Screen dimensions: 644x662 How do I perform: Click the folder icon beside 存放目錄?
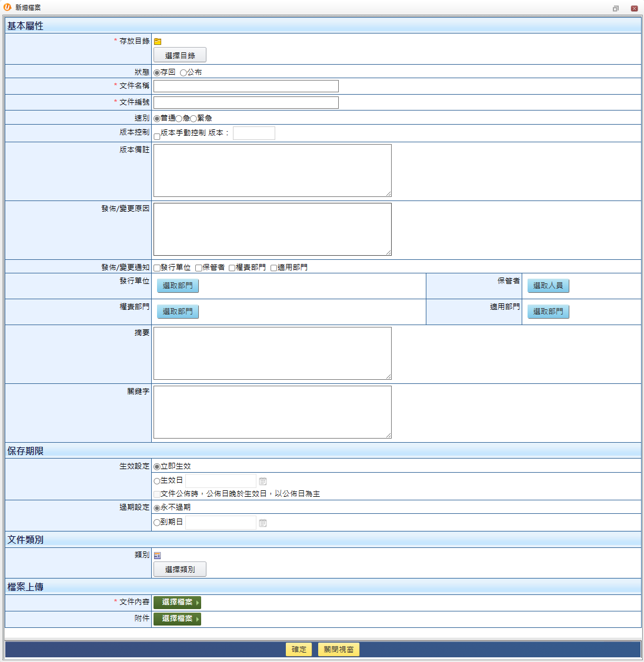158,41
